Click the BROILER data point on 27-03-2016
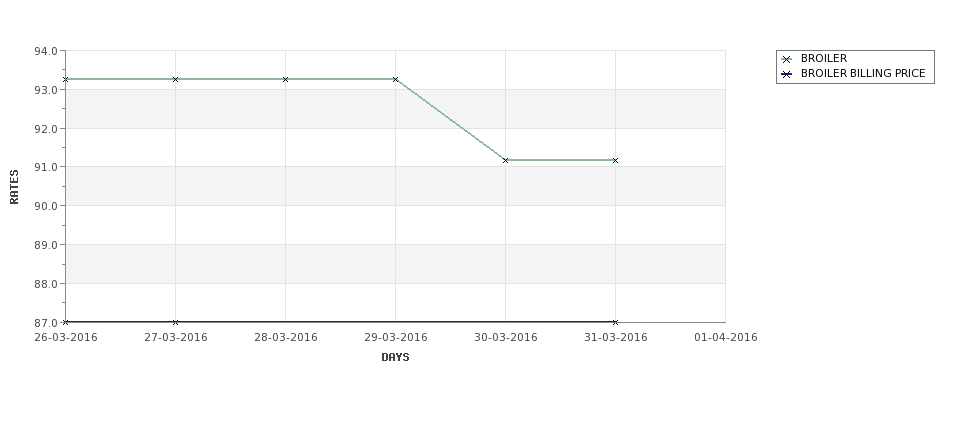The width and height of the screenshot is (975, 429). tap(175, 80)
